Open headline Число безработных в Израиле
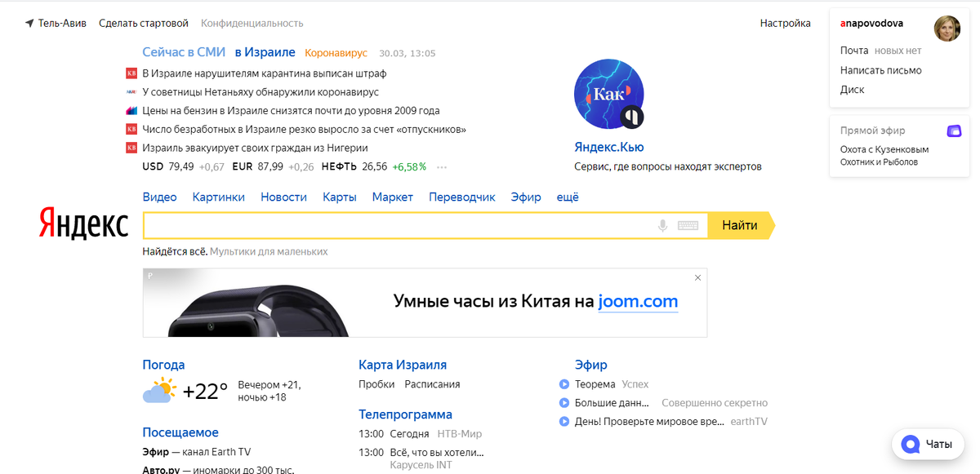980x474 pixels. (x=305, y=129)
